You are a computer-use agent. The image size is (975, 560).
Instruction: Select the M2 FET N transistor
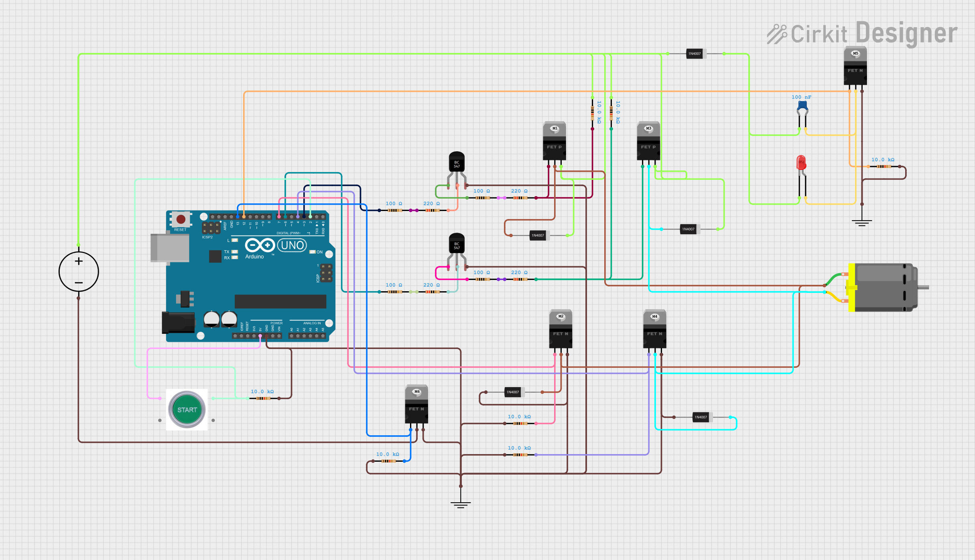[561, 329]
